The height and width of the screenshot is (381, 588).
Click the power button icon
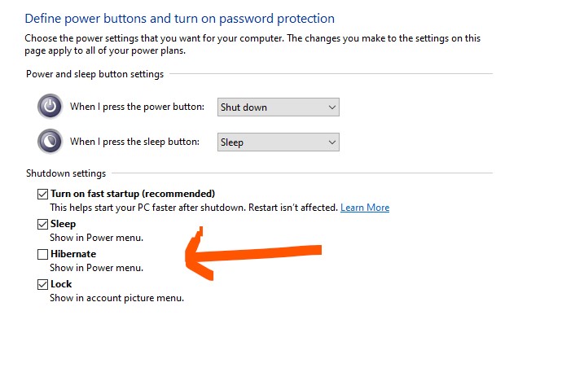[x=50, y=107]
